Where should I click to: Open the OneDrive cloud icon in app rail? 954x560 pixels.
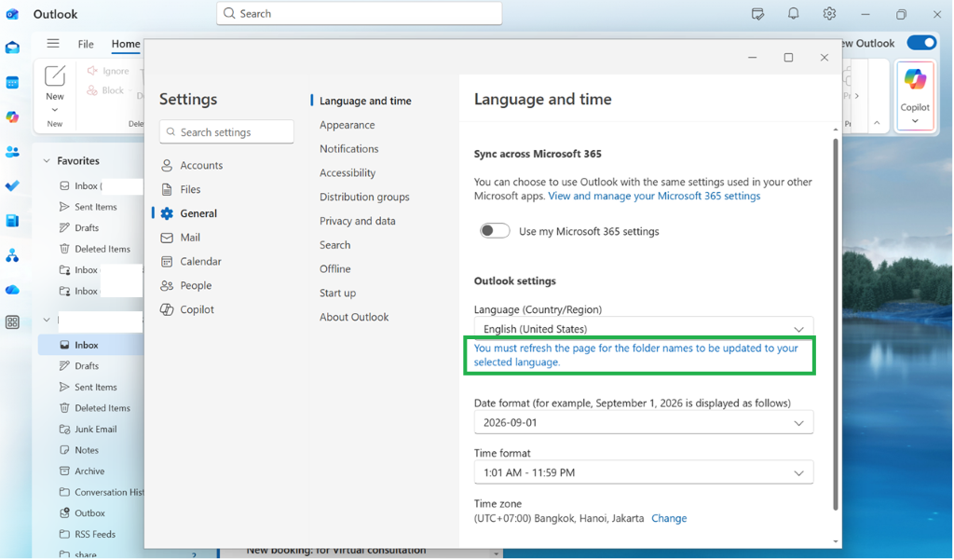12,290
